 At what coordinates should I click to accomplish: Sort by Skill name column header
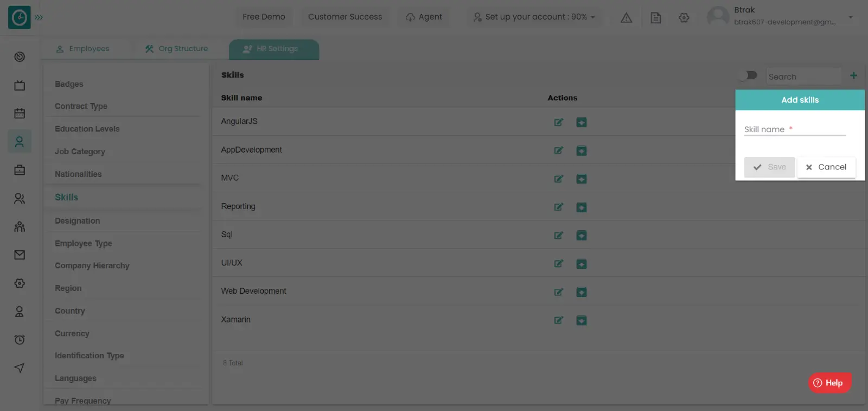[241, 98]
